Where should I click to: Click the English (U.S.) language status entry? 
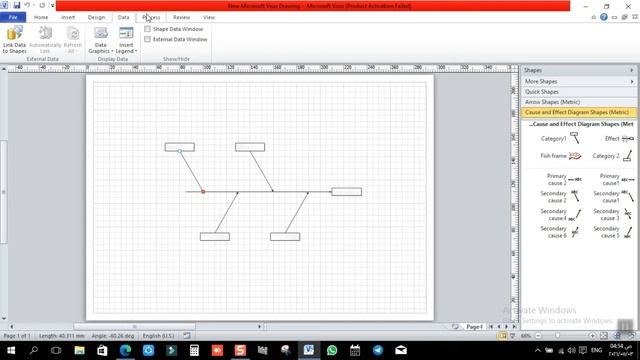(158, 336)
